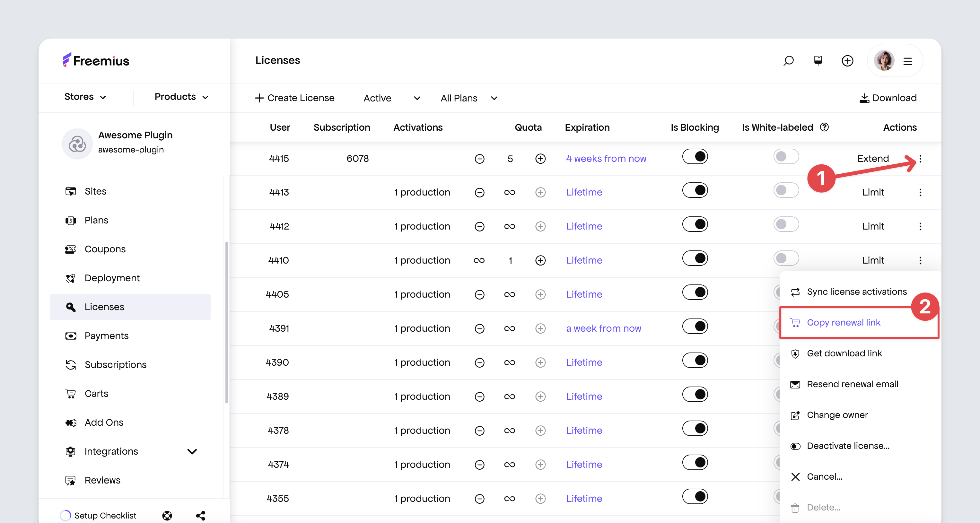Open Coupons in the sidebar
The width and height of the screenshot is (980, 523).
(x=130, y=249)
